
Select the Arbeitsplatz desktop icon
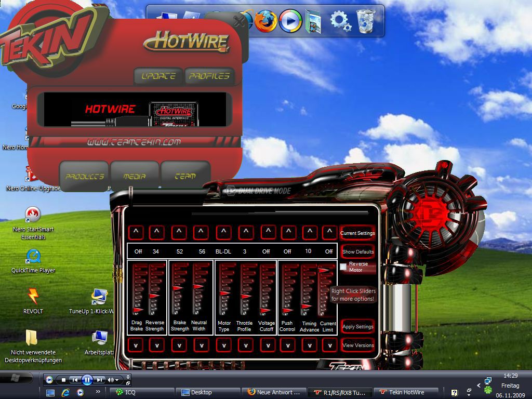tap(99, 343)
